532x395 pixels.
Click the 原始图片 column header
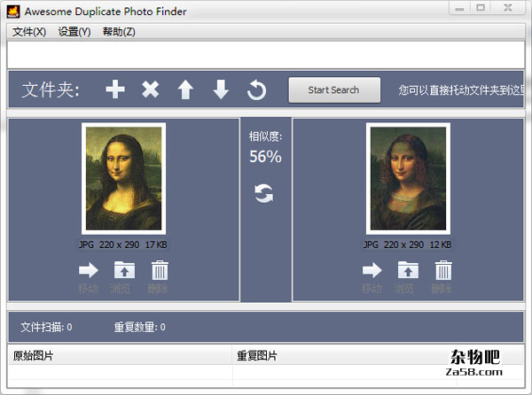120,356
